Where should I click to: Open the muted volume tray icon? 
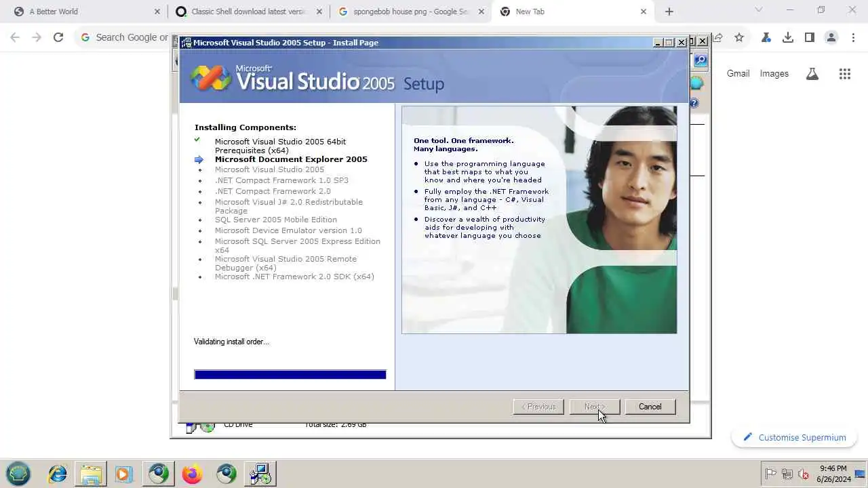click(x=804, y=474)
